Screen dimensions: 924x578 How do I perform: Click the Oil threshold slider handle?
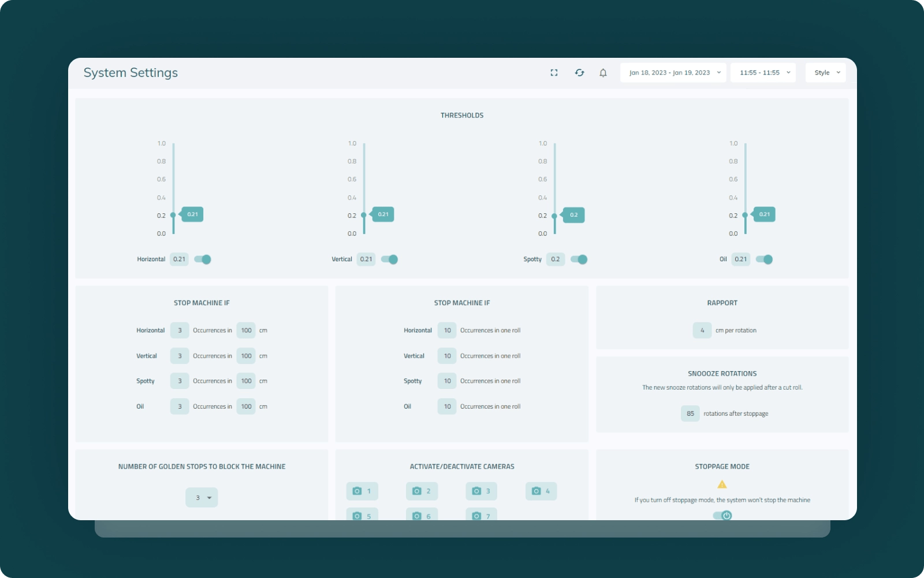pyautogui.click(x=745, y=215)
